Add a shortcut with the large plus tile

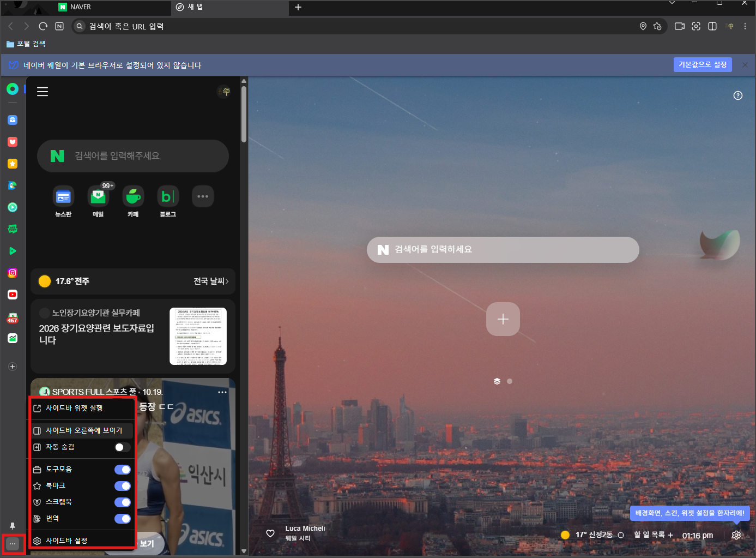click(x=503, y=319)
